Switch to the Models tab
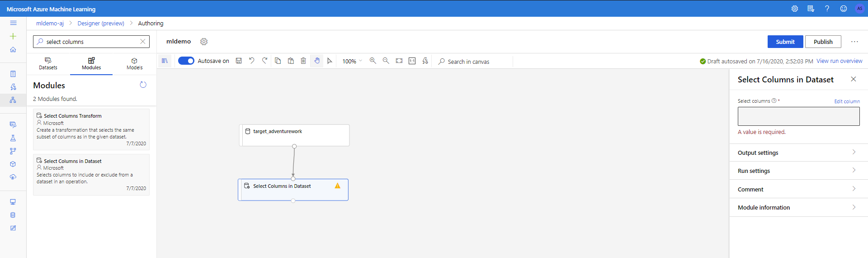The width and height of the screenshot is (868, 258). click(x=134, y=63)
